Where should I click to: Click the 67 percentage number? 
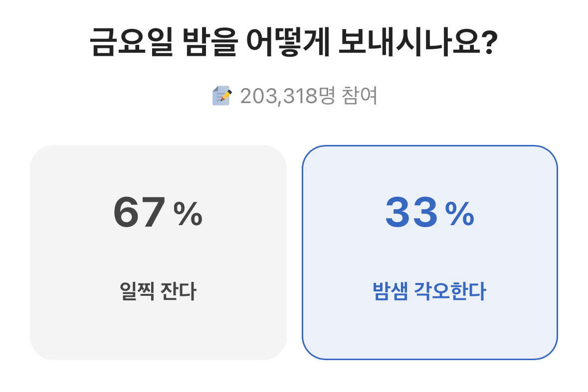click(139, 213)
